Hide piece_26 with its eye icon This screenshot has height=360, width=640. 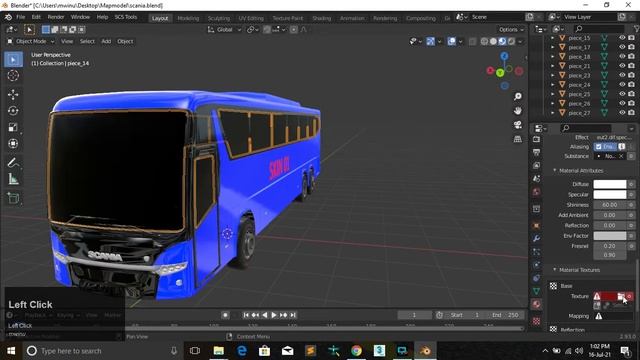point(622,103)
